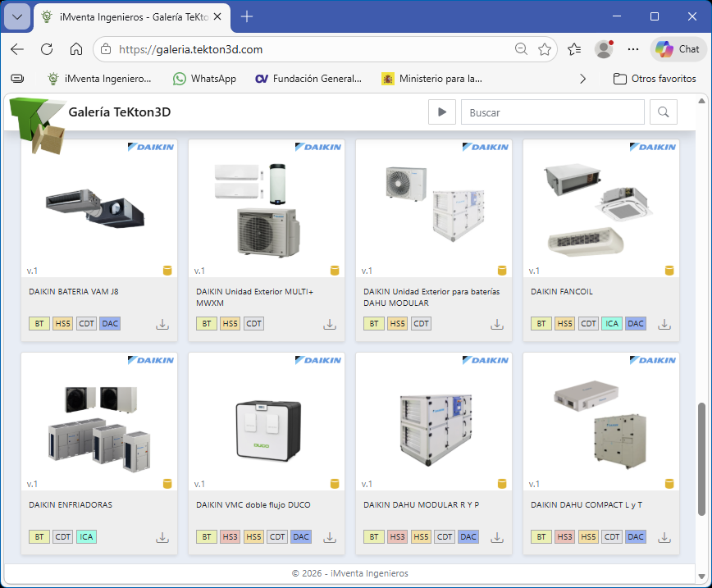Open the zoom out indicator in address bar
Screen dimensions: 712x588
click(522, 49)
